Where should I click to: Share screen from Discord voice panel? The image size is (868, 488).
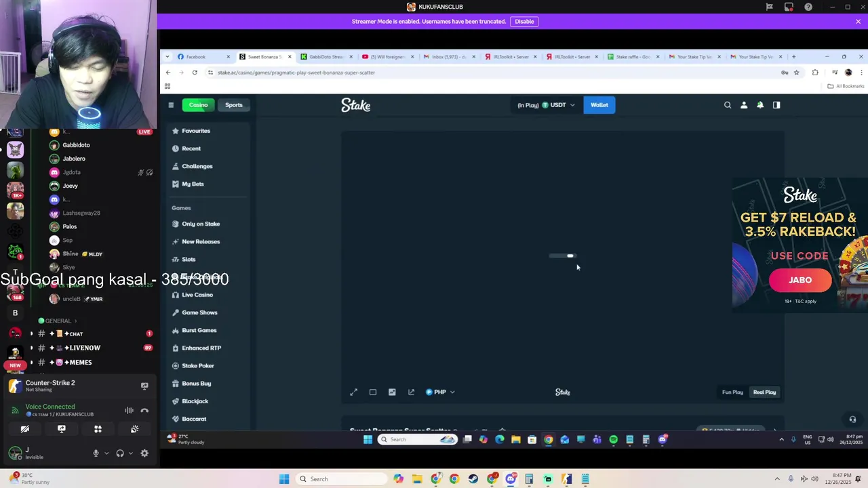(61, 429)
